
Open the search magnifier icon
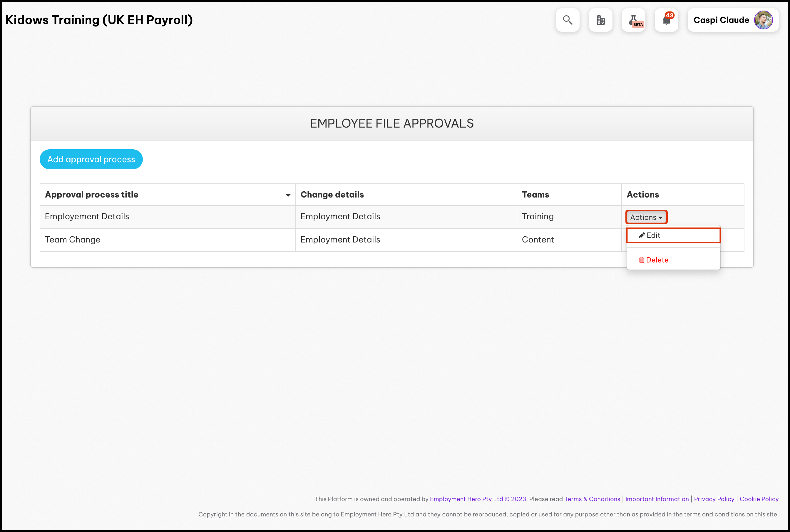pos(568,20)
